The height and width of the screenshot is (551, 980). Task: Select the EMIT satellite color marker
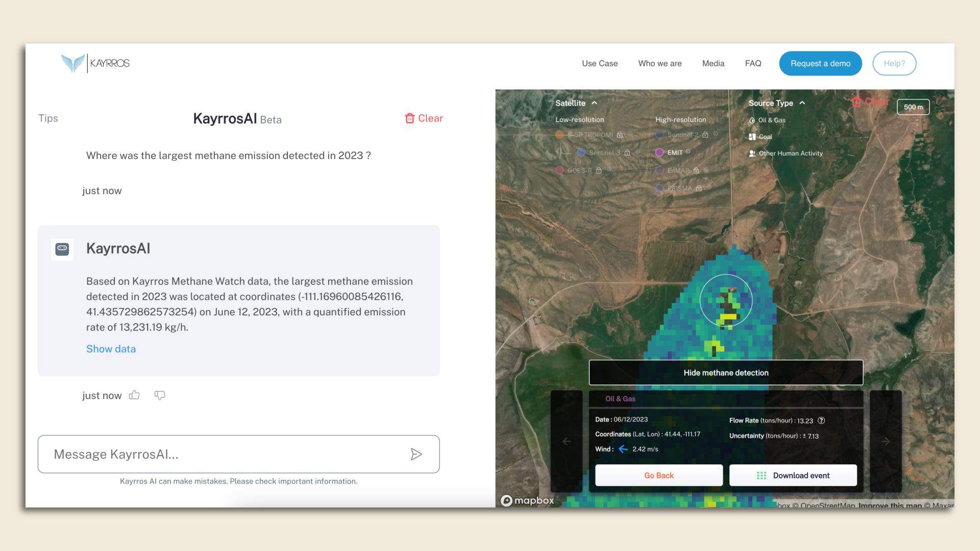(x=659, y=152)
